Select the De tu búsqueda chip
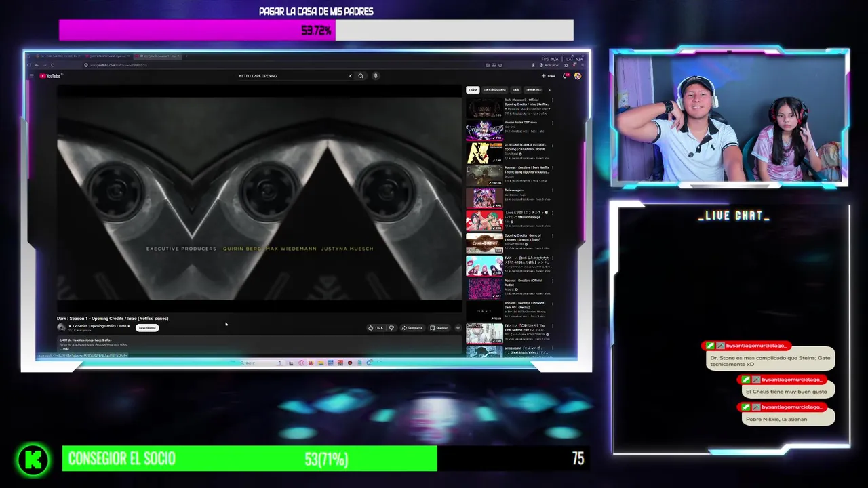This screenshot has height=488, width=868. [494, 89]
